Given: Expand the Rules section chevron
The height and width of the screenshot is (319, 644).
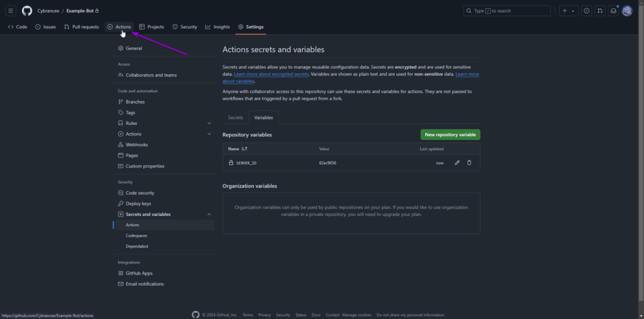Looking at the screenshot, I should coord(209,123).
